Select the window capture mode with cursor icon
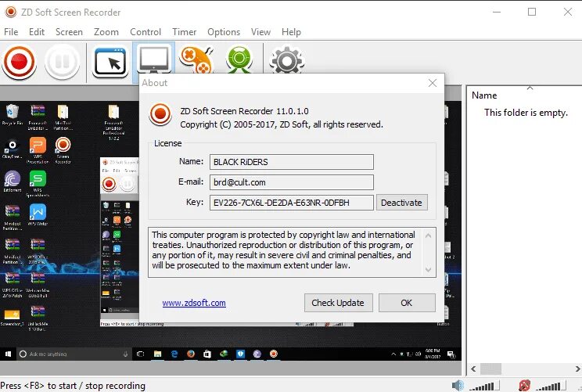The height and width of the screenshot is (392, 582). (x=110, y=61)
